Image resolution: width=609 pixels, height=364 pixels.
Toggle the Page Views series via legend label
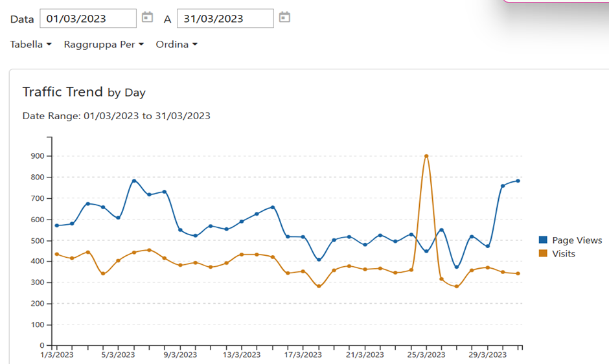coord(577,240)
